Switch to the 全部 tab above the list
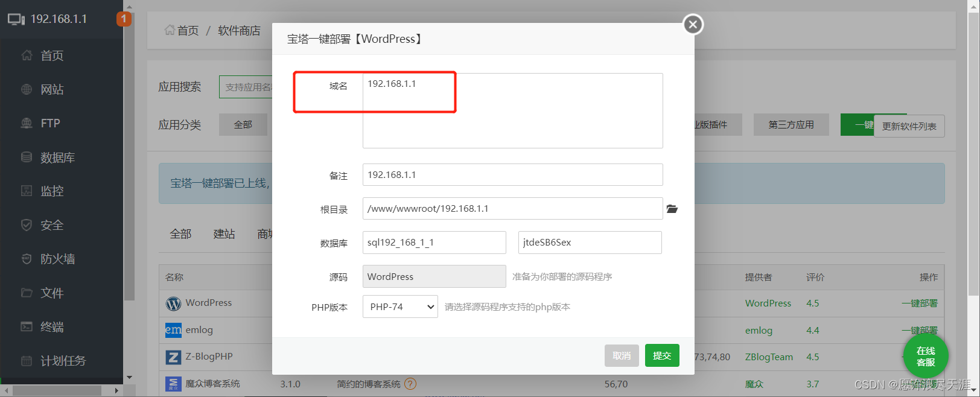Screen dimensions: 980x397 click(180, 234)
